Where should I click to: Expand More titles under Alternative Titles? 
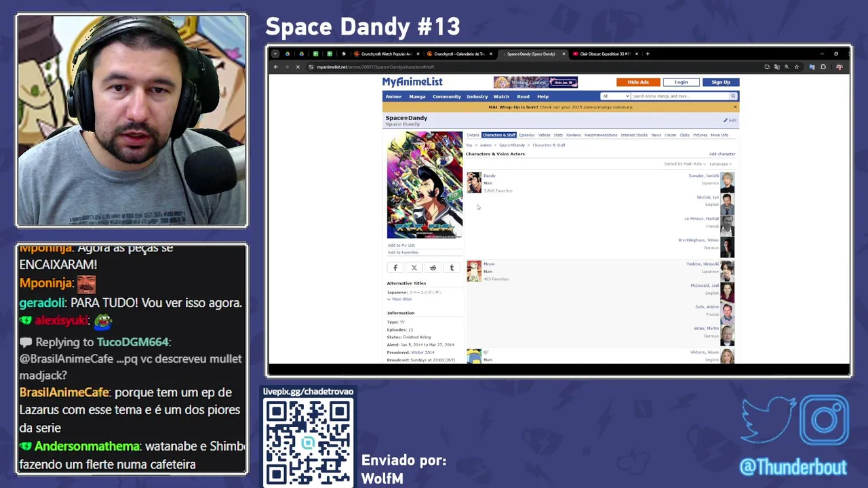point(400,299)
